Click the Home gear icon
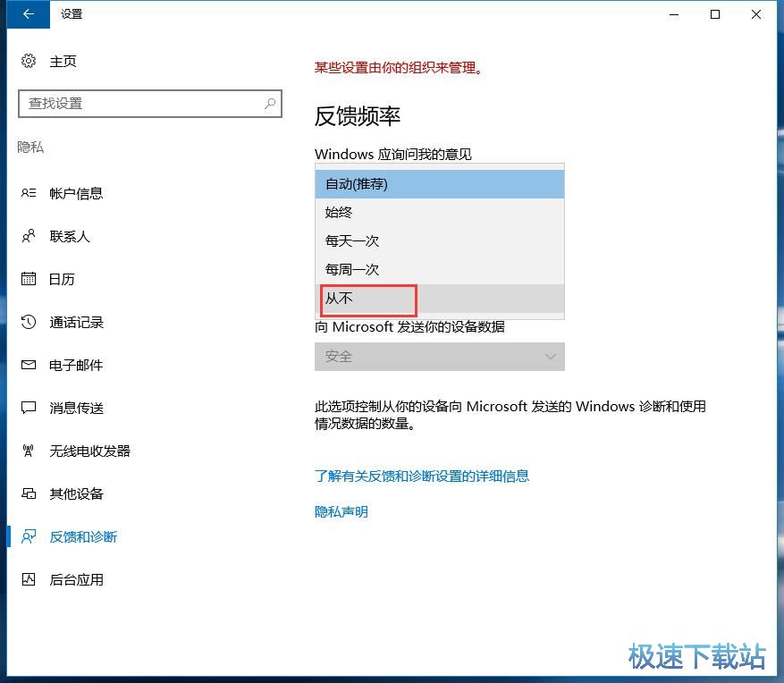This screenshot has height=683, width=784. pos(29,61)
